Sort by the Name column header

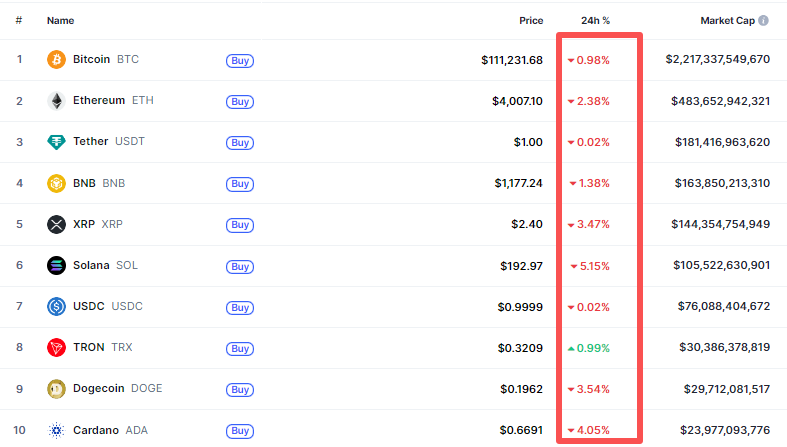tap(60, 20)
